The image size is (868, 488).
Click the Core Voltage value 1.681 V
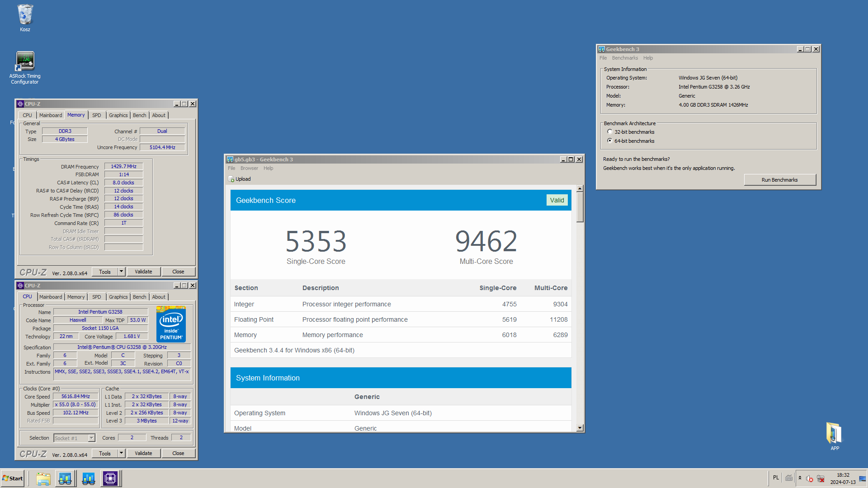pos(132,336)
